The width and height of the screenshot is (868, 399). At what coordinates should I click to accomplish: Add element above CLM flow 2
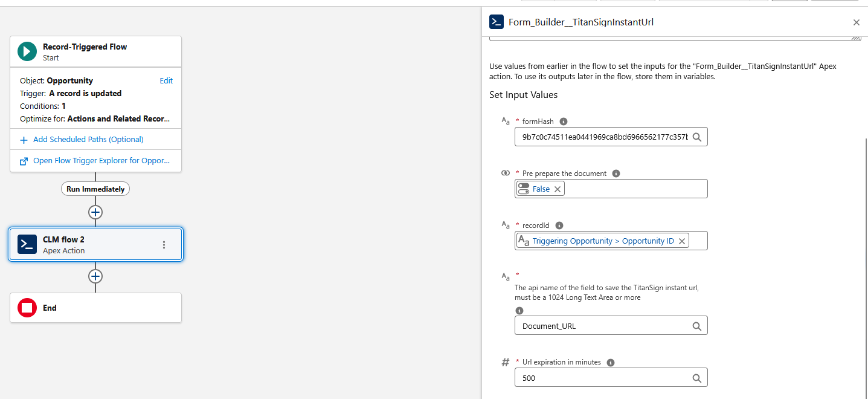tap(95, 212)
